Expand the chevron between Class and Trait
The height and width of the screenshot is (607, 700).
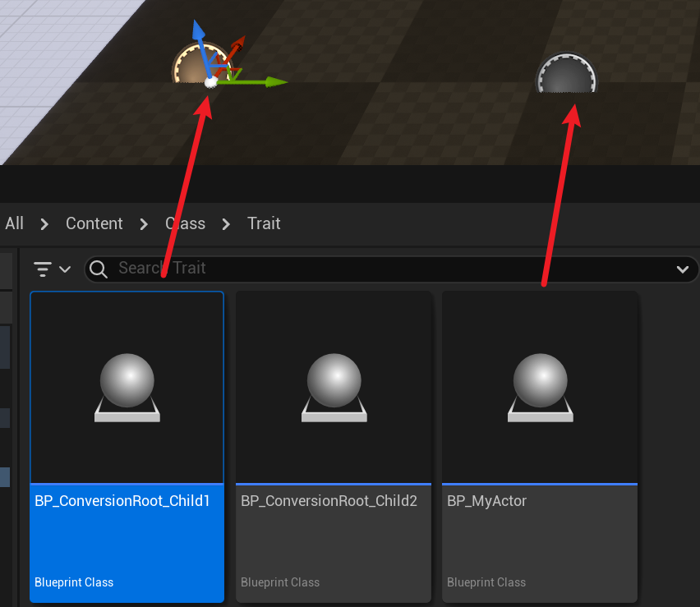(x=226, y=224)
